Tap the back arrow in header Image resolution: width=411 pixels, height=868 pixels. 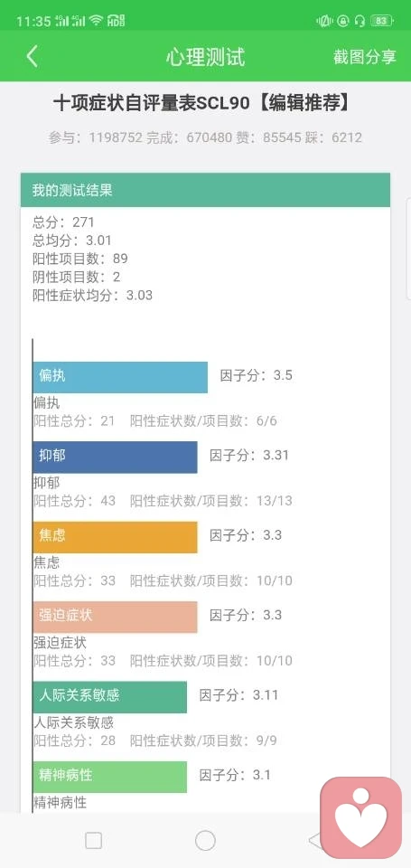33,56
